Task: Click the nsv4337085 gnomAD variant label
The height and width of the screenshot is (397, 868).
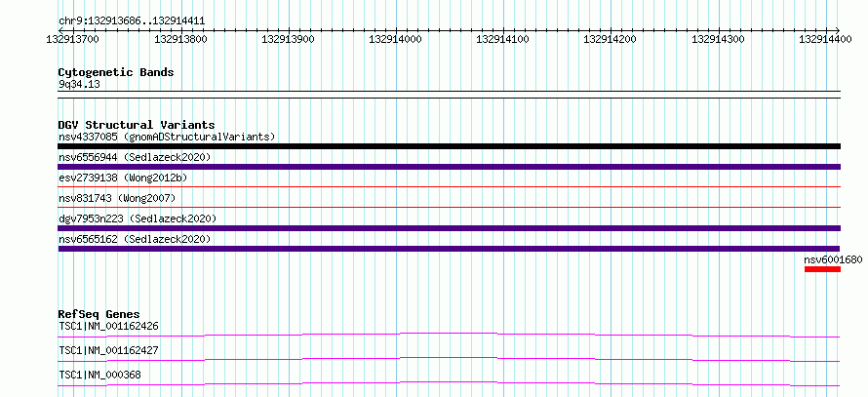Action: point(167,137)
